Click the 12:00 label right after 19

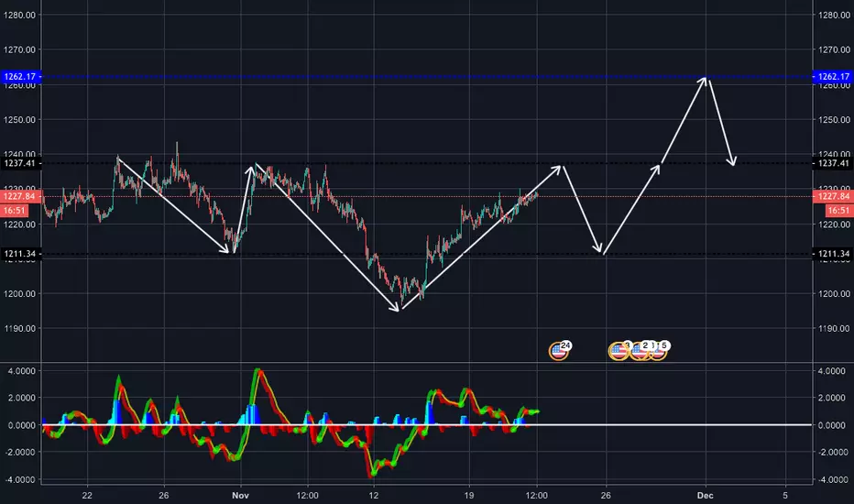pyautogui.click(x=536, y=495)
